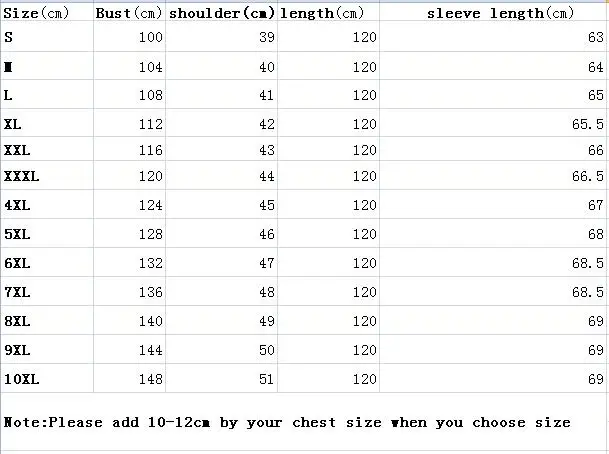Click the XL size row label

13,124
